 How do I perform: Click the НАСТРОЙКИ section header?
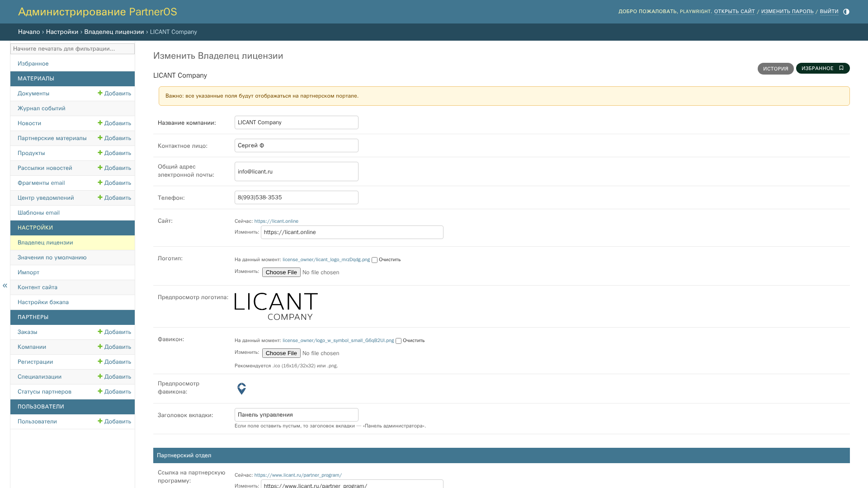pyautogui.click(x=72, y=228)
